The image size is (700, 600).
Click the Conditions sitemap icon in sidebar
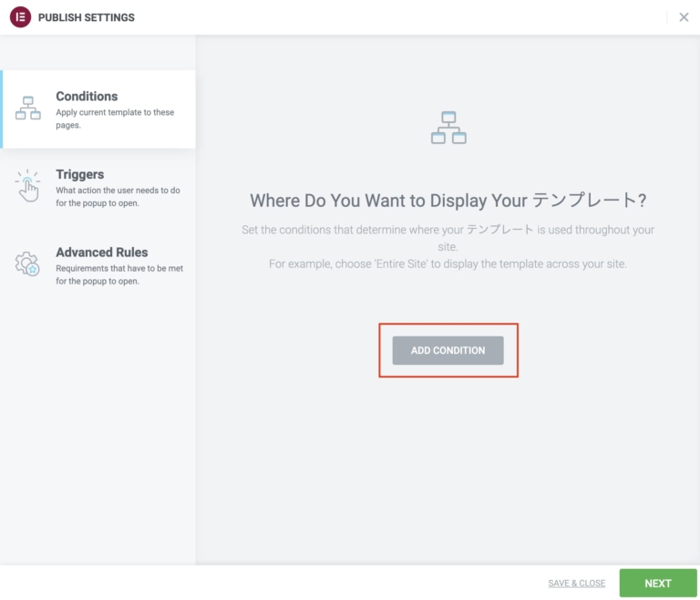(x=28, y=108)
